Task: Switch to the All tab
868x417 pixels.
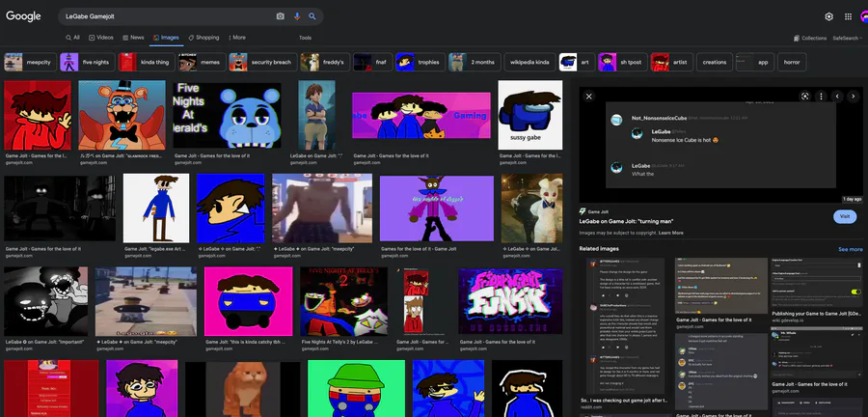Action: click(x=72, y=38)
